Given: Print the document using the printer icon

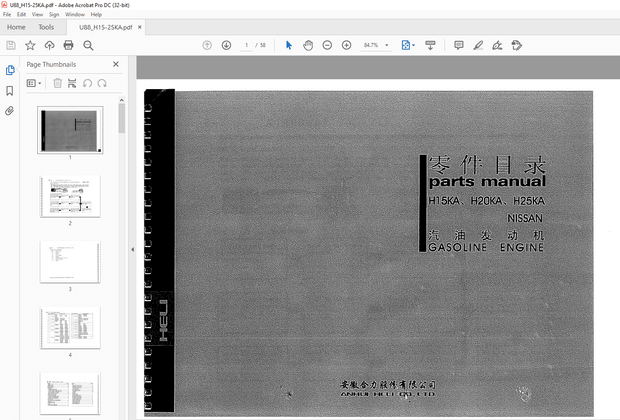Looking at the screenshot, I should 68,45.
